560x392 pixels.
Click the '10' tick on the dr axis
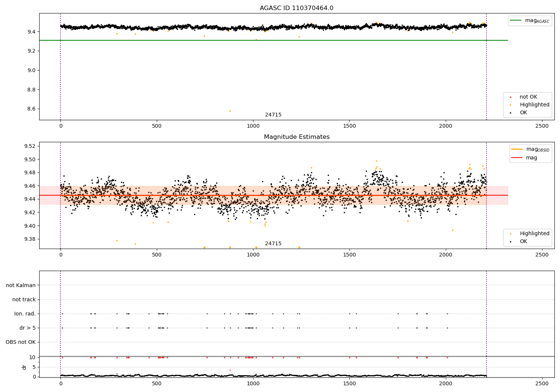click(x=32, y=358)
